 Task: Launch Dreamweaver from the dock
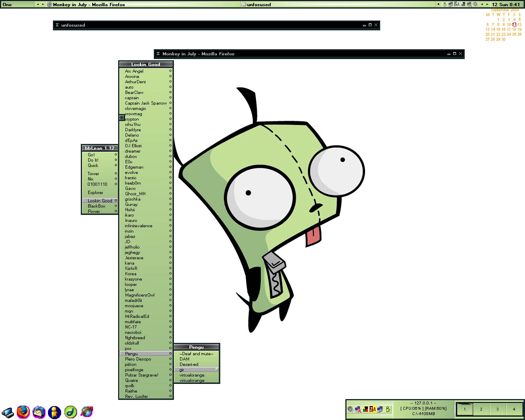(x=71, y=412)
